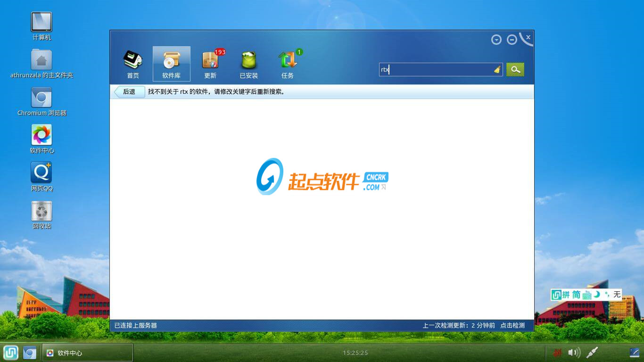Open the start menu on the taskbar
Image resolution: width=644 pixels, height=362 pixels.
click(11, 353)
